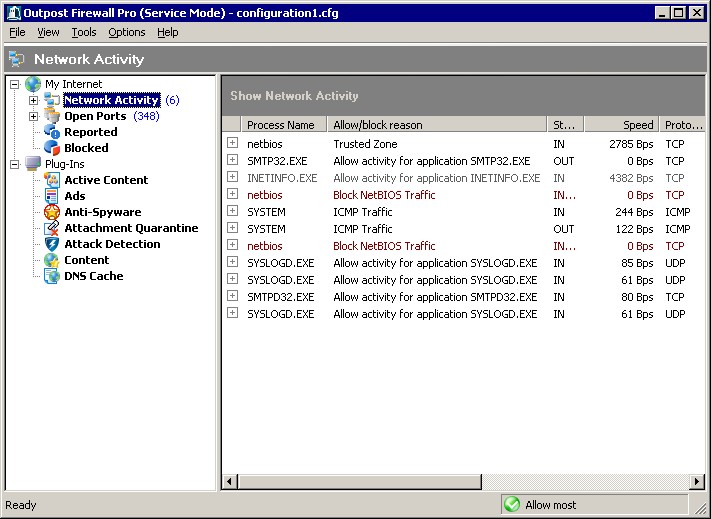This screenshot has width=711, height=519.
Task: Click INETINFO.EXE process name
Action: 282,178
